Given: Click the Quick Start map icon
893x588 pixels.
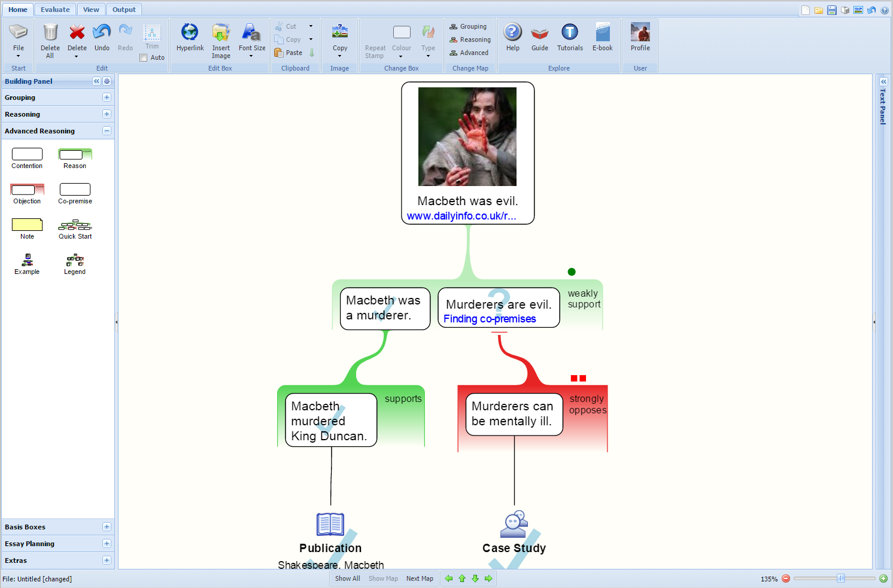Looking at the screenshot, I should click(75, 225).
